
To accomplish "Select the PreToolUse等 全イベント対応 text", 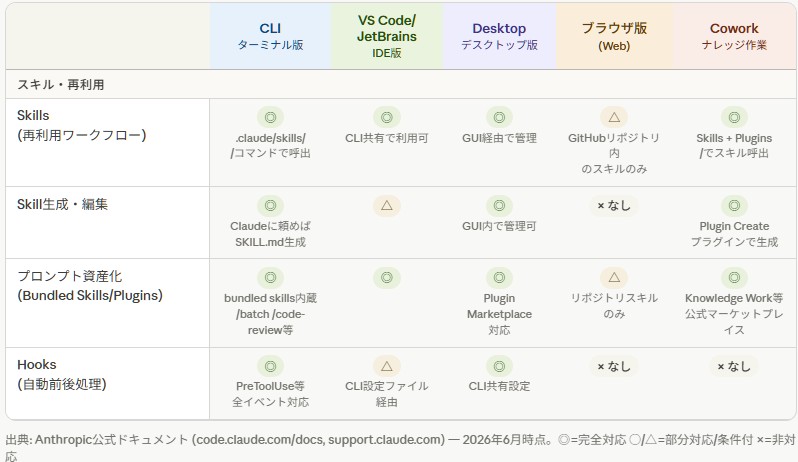I will pos(270,394).
